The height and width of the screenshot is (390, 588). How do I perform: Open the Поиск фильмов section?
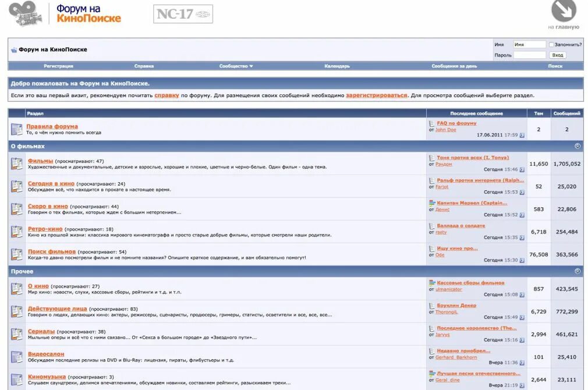[52, 251]
